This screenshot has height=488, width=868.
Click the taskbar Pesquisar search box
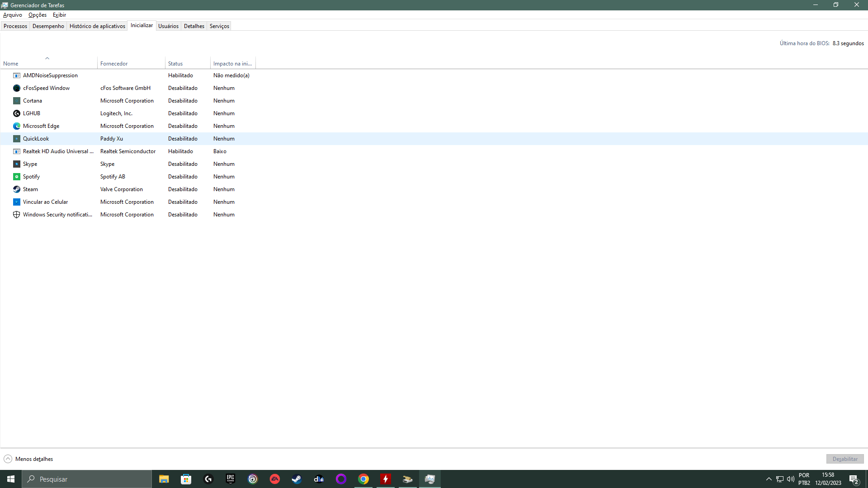pyautogui.click(x=87, y=479)
